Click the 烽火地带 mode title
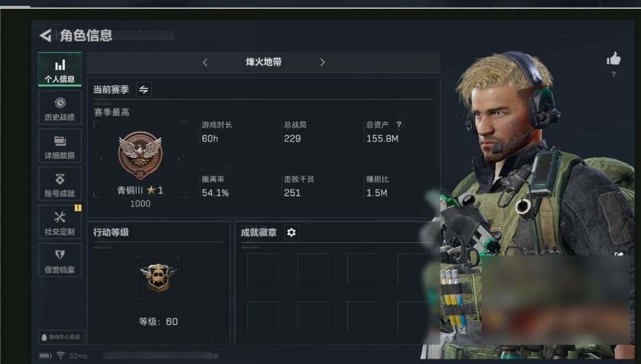The width and height of the screenshot is (641, 364). coord(264,62)
